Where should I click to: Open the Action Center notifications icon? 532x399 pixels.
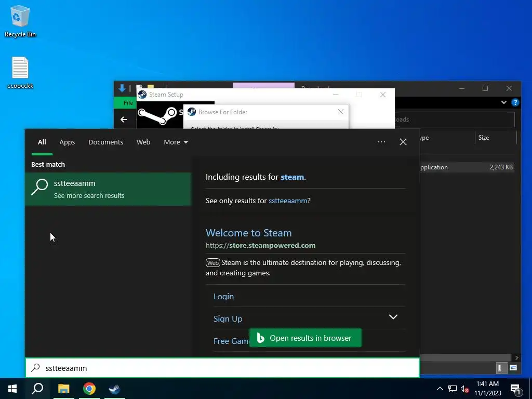point(516,389)
